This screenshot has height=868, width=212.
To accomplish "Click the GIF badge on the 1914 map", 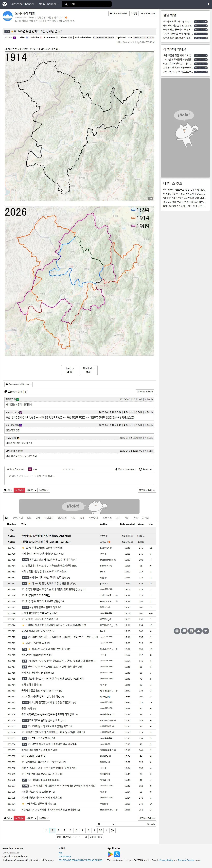I will pos(150,199).
